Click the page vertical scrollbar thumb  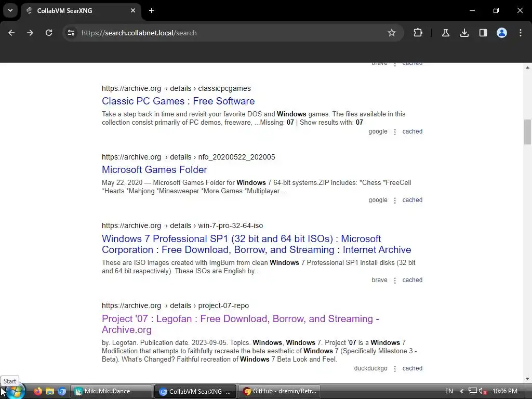tap(527, 132)
